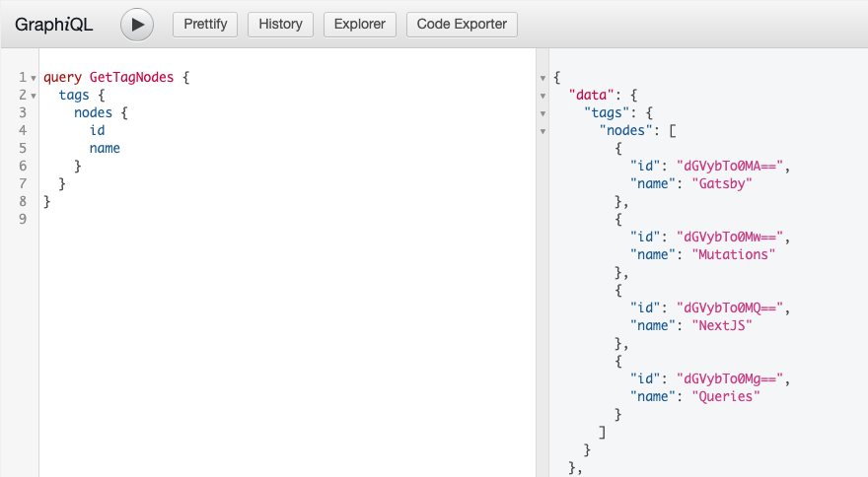Click the name field in the query editor
The width and height of the screenshot is (868, 477).
coord(105,148)
